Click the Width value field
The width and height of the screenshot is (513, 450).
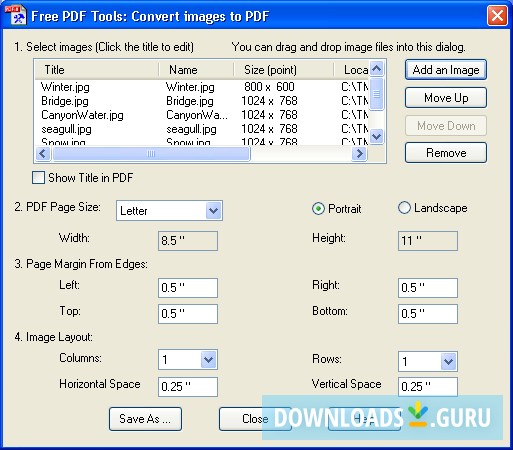(x=188, y=241)
